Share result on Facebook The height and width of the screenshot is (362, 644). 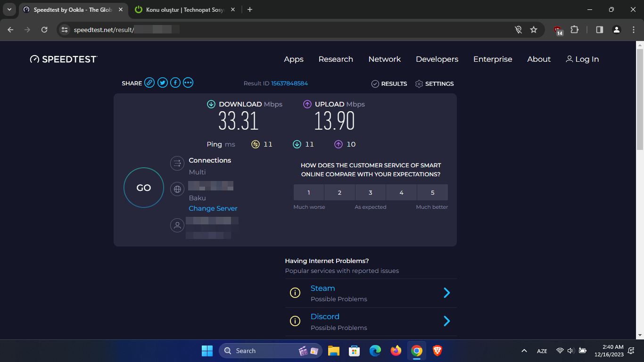point(175,83)
